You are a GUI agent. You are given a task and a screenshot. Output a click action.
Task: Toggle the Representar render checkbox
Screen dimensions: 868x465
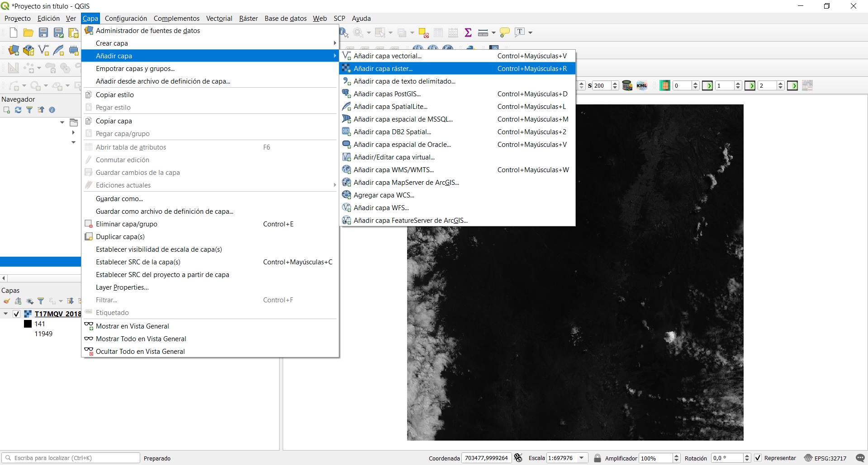[758, 458]
